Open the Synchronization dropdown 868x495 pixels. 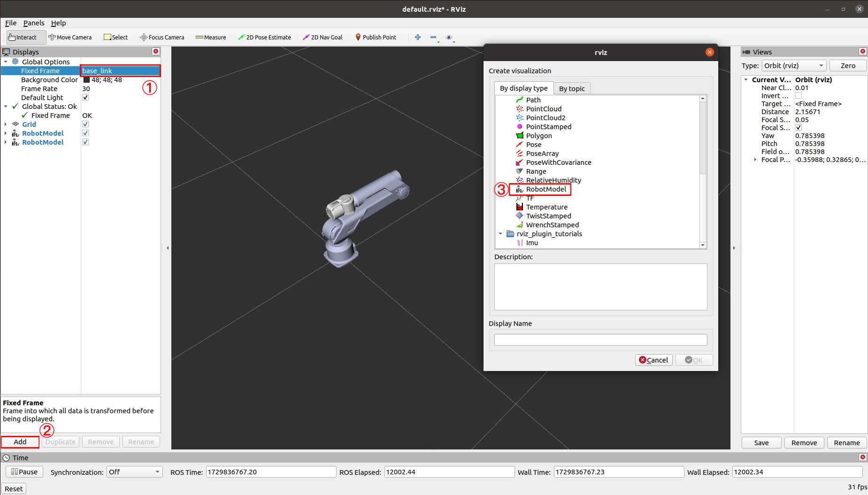[134, 472]
